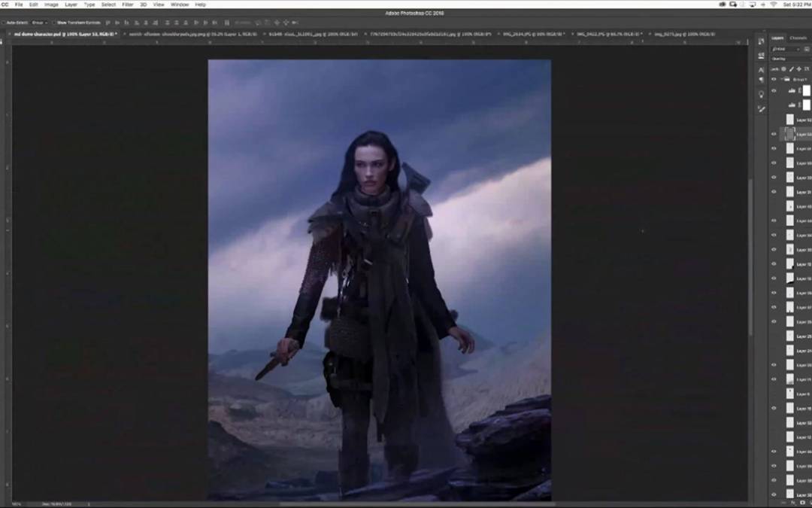The height and width of the screenshot is (508, 812).
Task: Switch to the Channels tab
Action: pos(798,38)
